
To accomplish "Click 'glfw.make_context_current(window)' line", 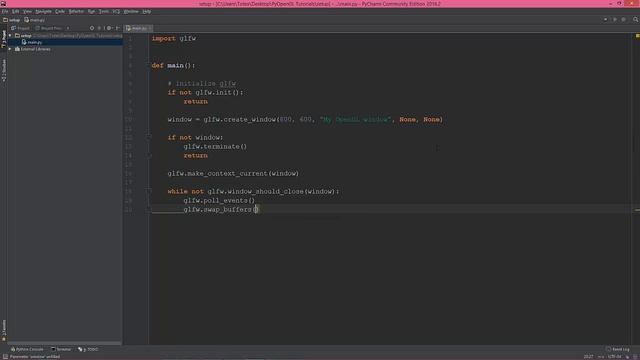I will pyautogui.click(x=233, y=174).
